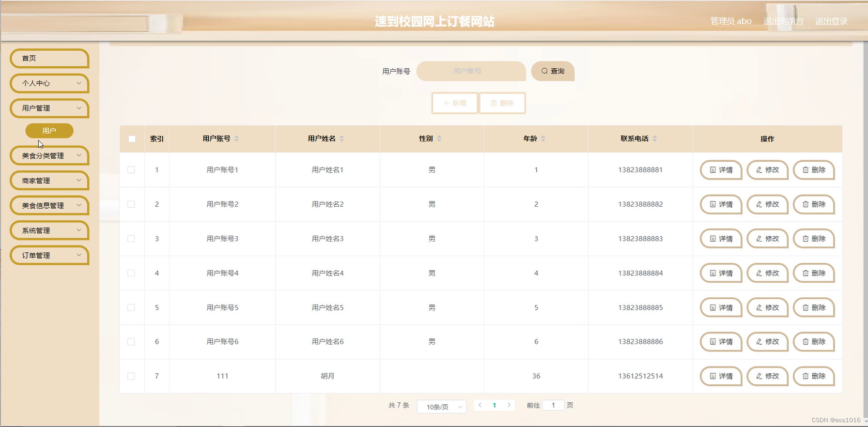This screenshot has width=868, height=427.
Task: Delete the 用户账号4 row
Action: [x=814, y=273]
